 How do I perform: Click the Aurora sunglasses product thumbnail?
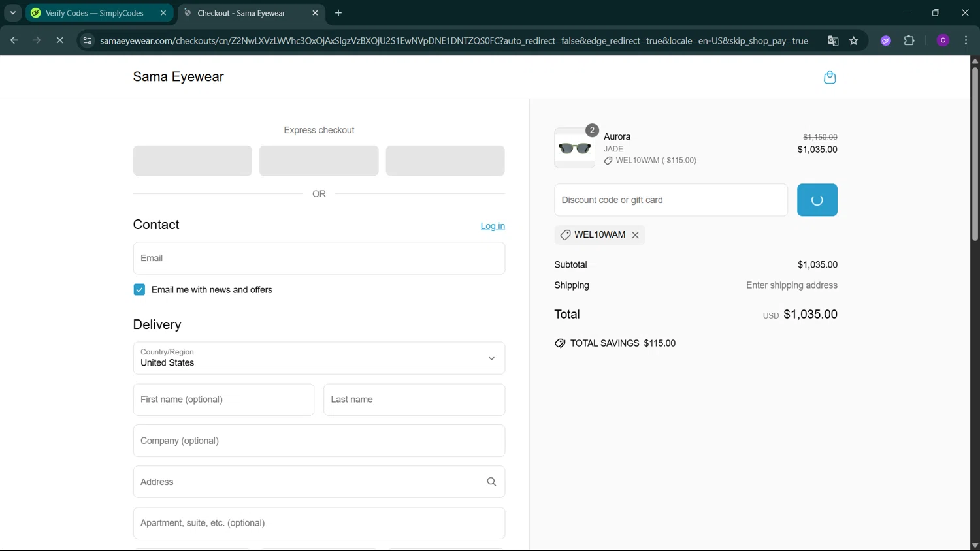tap(574, 148)
